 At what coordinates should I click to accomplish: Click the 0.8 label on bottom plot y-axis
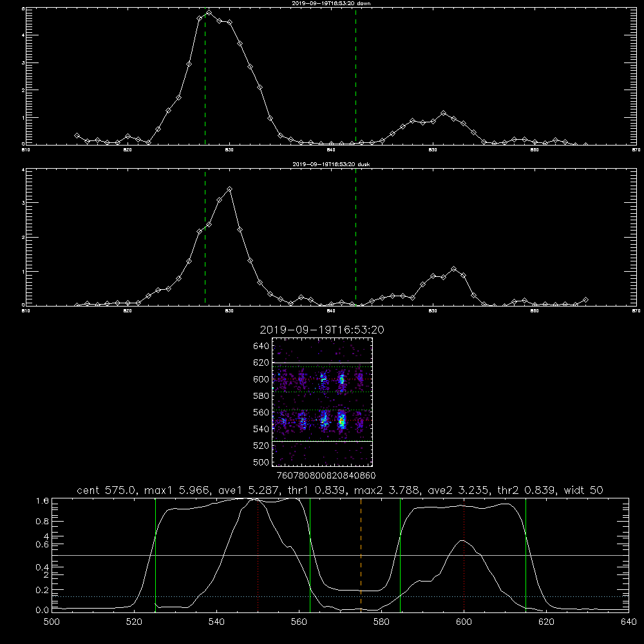pos(43,521)
